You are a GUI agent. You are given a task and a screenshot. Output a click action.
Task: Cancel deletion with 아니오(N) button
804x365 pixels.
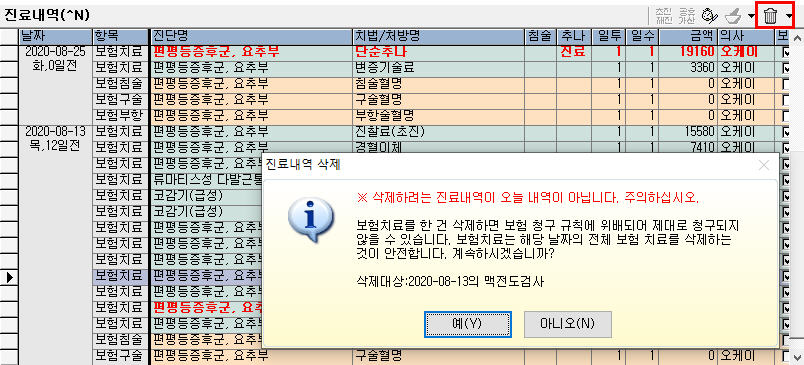point(568,324)
